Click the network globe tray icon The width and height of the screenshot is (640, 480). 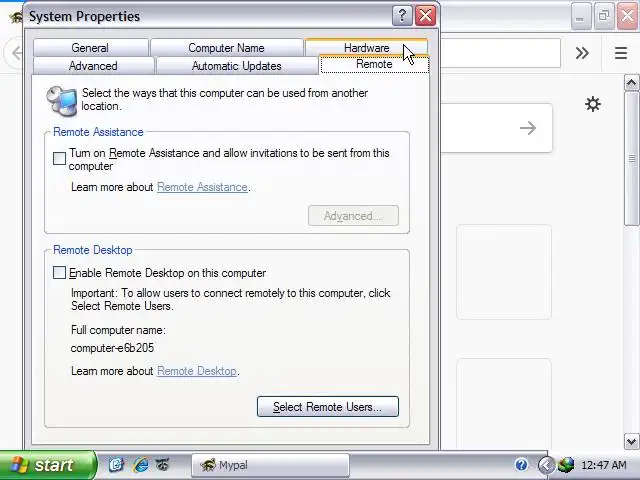pos(566,465)
